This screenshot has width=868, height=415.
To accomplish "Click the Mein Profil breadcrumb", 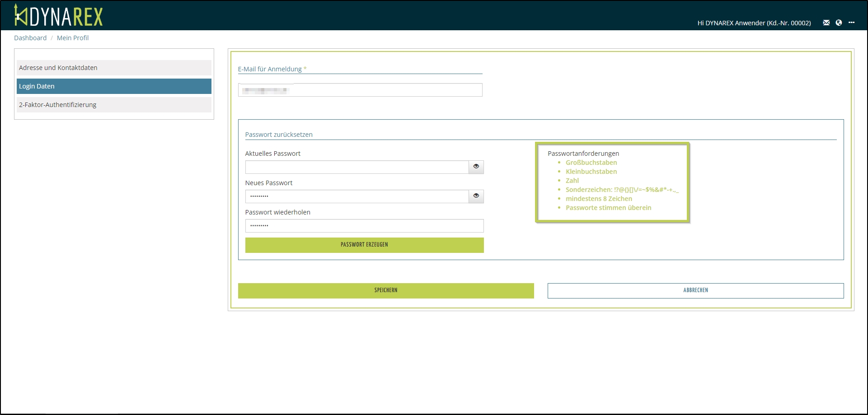I will tap(73, 38).
